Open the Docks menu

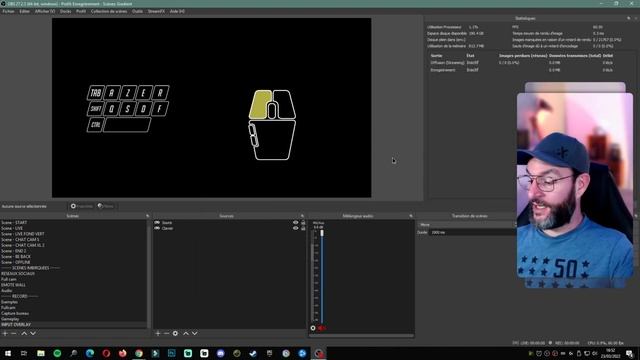point(65,11)
